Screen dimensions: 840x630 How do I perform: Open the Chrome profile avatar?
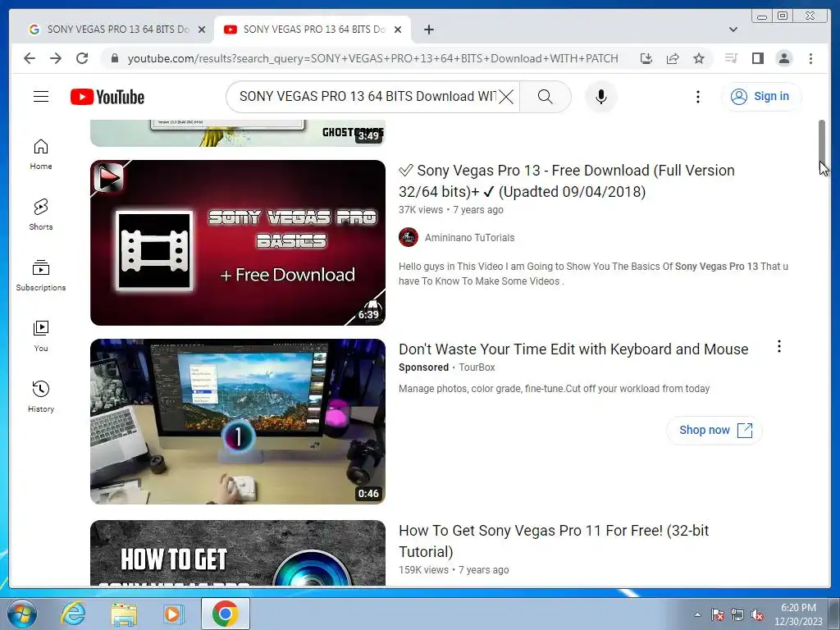click(783, 58)
